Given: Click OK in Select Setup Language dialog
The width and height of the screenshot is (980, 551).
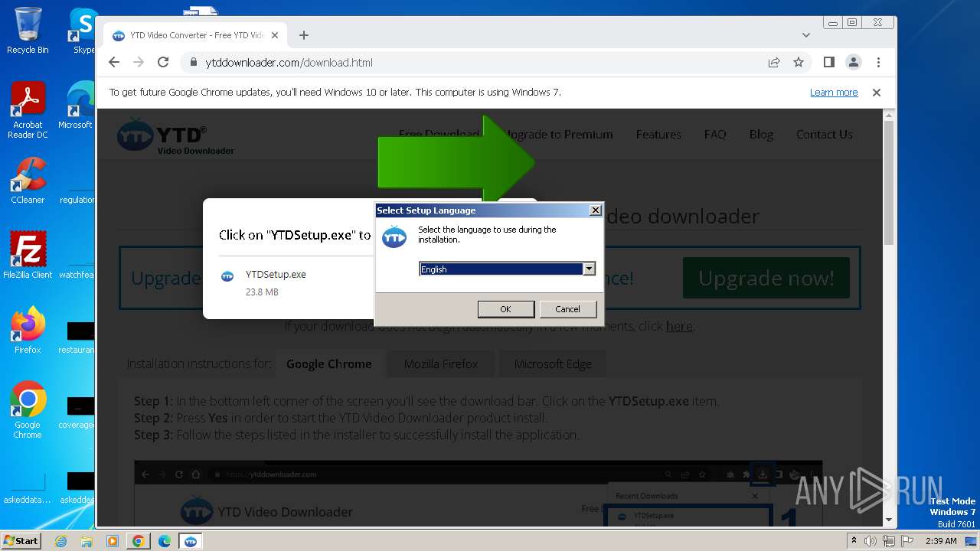Looking at the screenshot, I should tap(506, 309).
